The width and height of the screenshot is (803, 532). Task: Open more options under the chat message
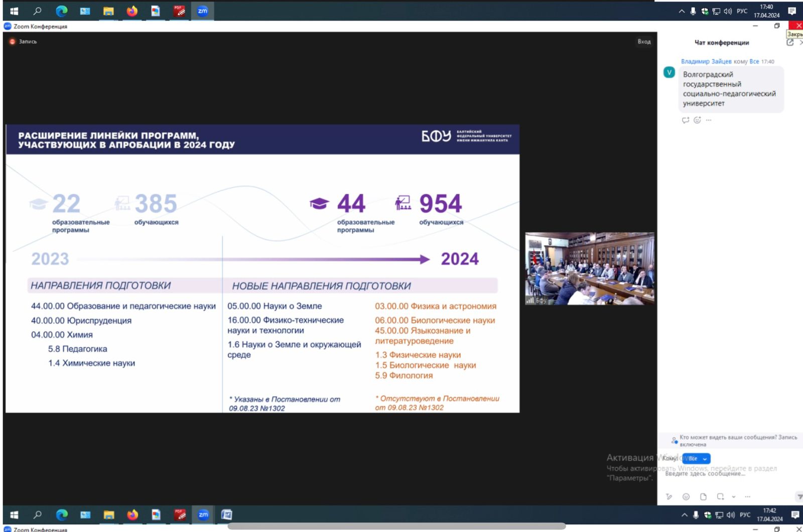[x=709, y=120]
